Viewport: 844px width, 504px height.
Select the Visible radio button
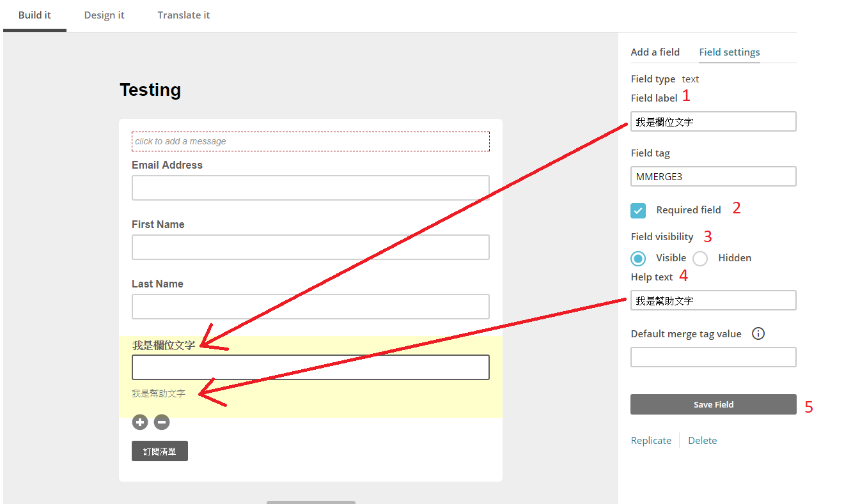[x=638, y=258]
